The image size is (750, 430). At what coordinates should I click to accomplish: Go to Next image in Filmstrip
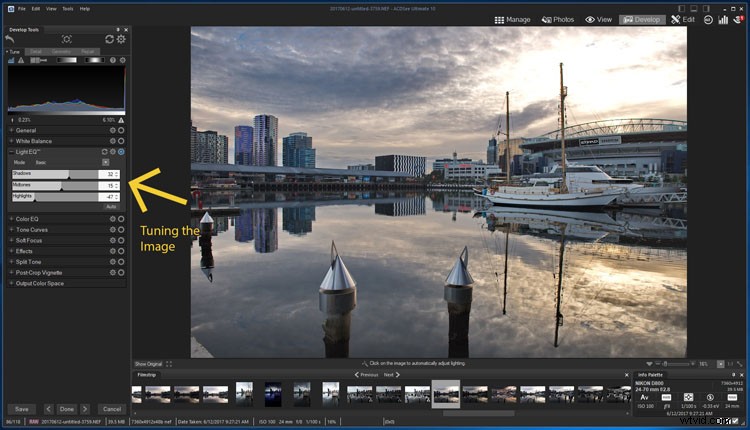pos(392,375)
